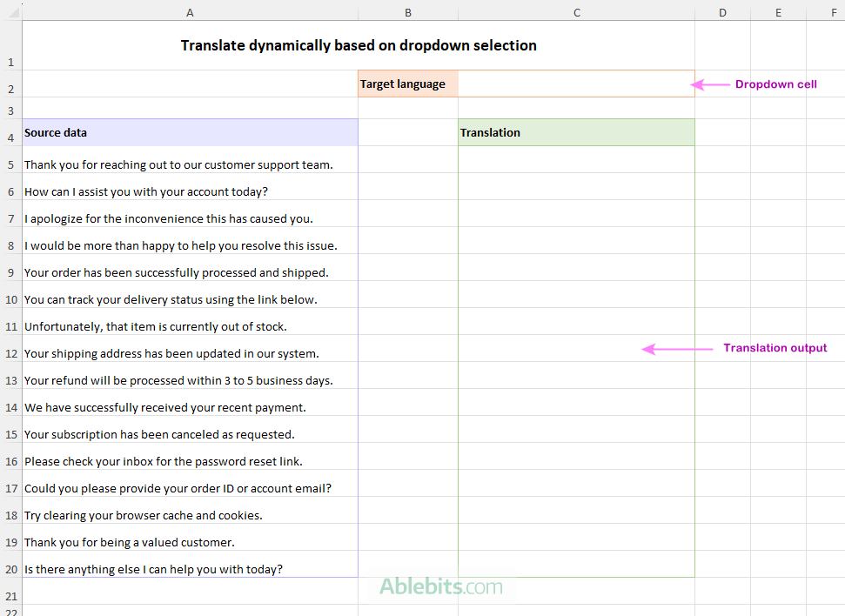The height and width of the screenshot is (616, 845).
Task: Select row 2 header
Action: (10, 84)
